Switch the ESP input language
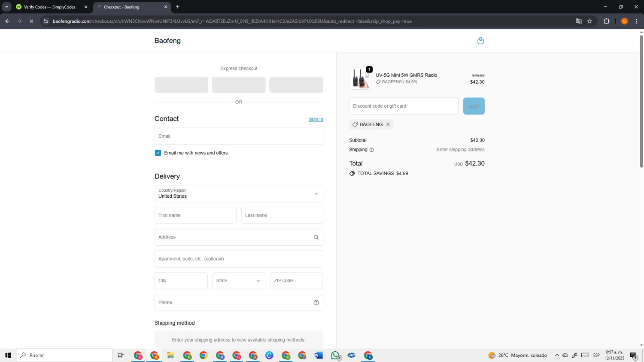 tap(596, 356)
